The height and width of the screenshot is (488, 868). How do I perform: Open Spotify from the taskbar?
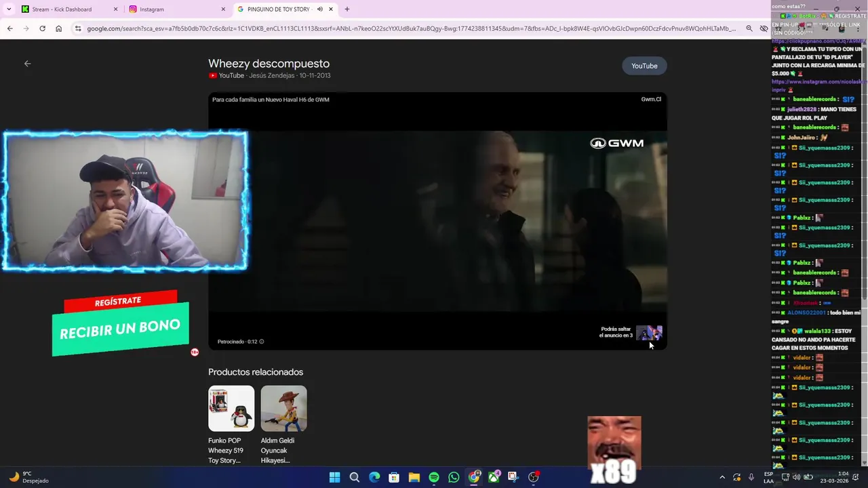[434, 477]
